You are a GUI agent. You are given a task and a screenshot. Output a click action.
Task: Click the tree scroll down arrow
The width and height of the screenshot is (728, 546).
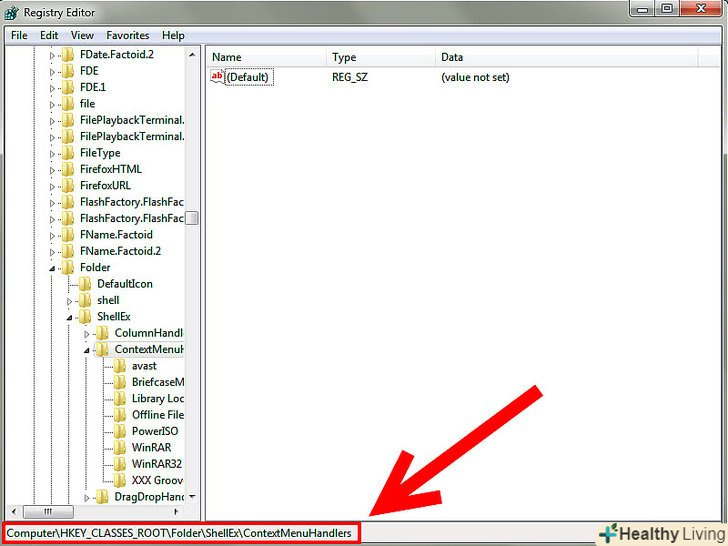click(192, 497)
